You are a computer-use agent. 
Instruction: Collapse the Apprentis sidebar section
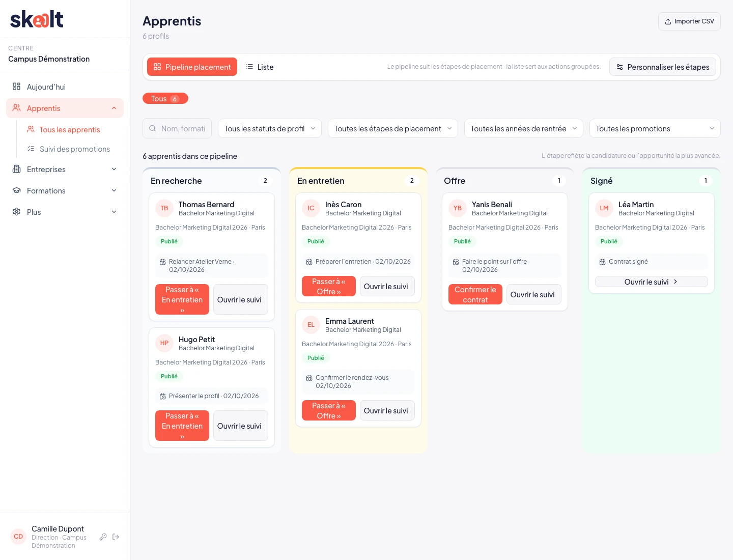[65, 108]
